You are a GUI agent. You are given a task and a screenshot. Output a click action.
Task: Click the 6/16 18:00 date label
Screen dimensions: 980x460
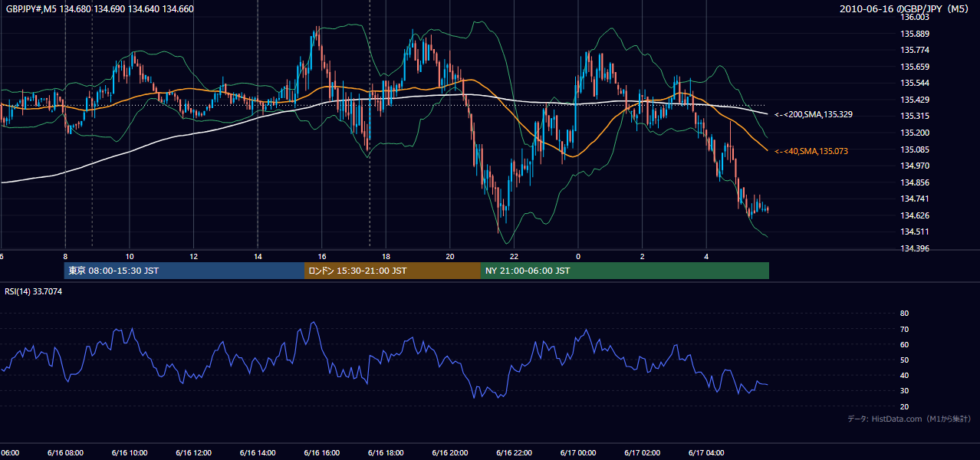[x=386, y=452]
